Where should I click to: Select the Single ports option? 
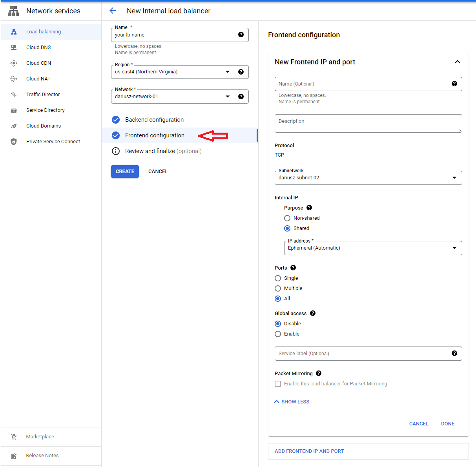[278, 278]
